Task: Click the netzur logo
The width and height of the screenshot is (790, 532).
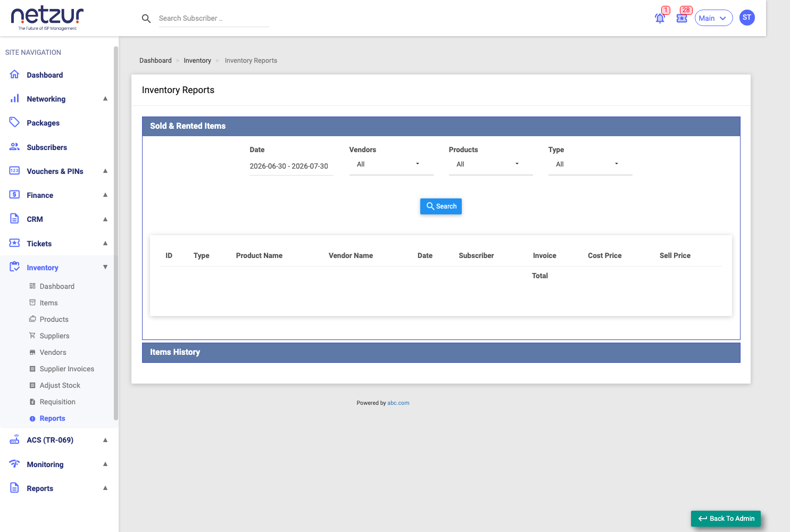Action: [47, 19]
